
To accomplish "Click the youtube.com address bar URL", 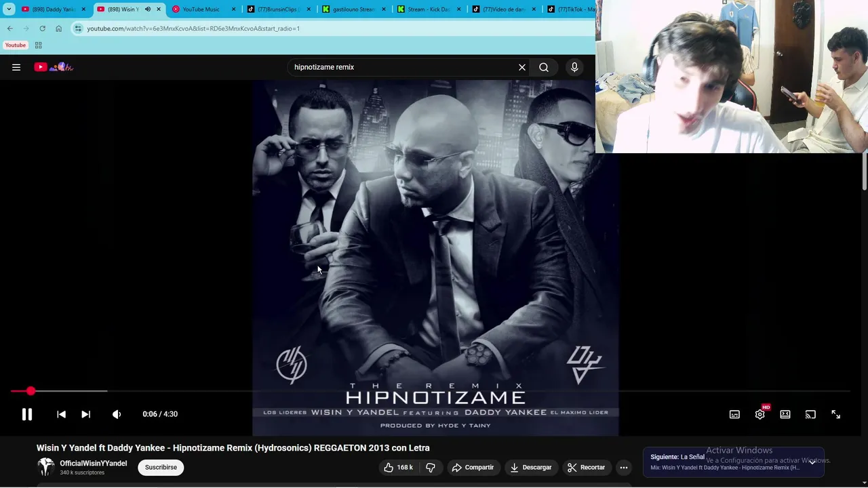I will click(193, 28).
